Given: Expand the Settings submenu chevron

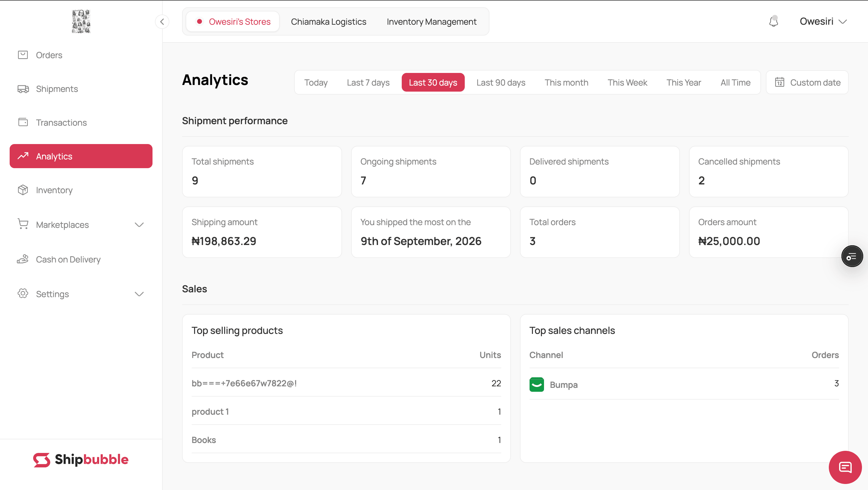Looking at the screenshot, I should pyautogui.click(x=139, y=294).
